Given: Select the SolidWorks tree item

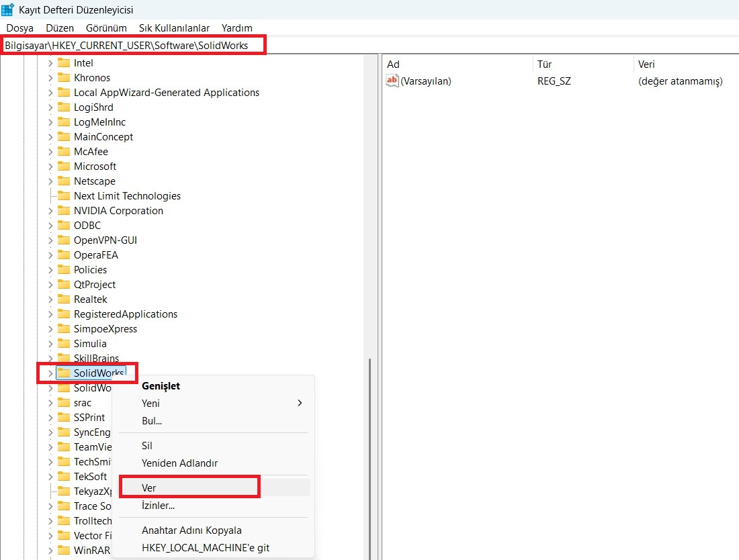Looking at the screenshot, I should pos(95,373).
